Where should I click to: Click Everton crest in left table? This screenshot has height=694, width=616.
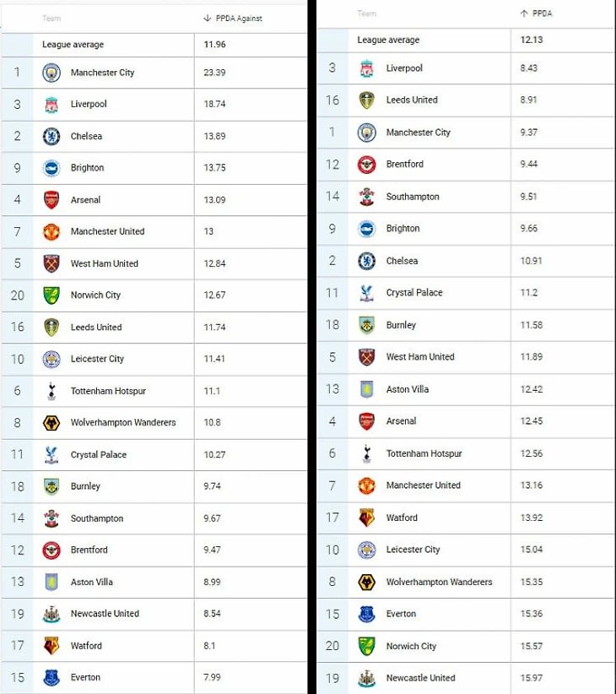tap(51, 677)
